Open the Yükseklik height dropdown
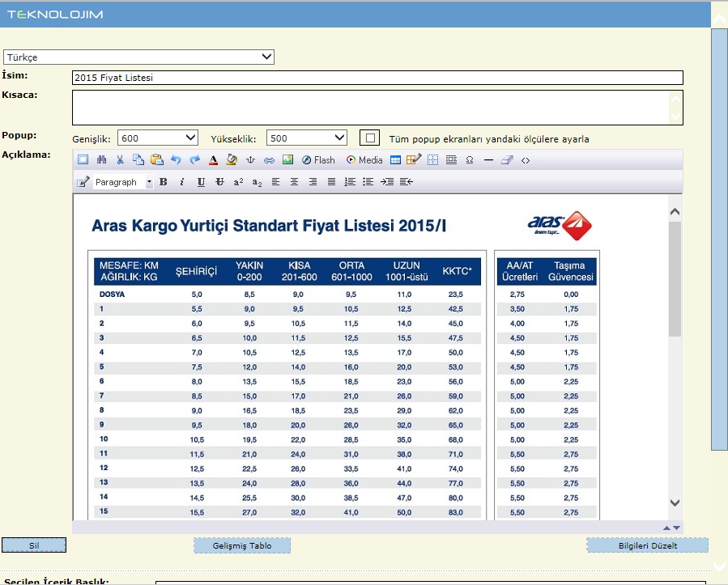 point(307,138)
